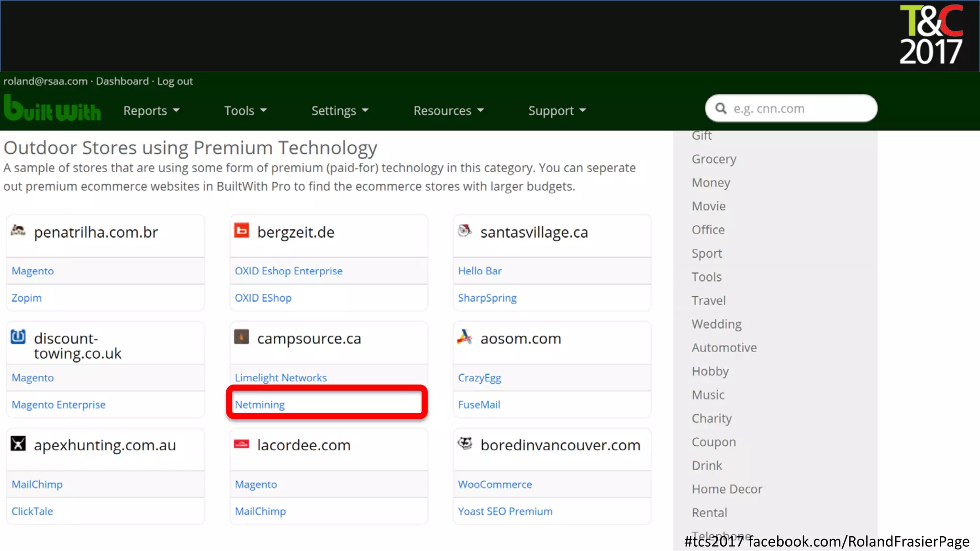Click the discount-towing.co.uk blue favicon

click(18, 337)
